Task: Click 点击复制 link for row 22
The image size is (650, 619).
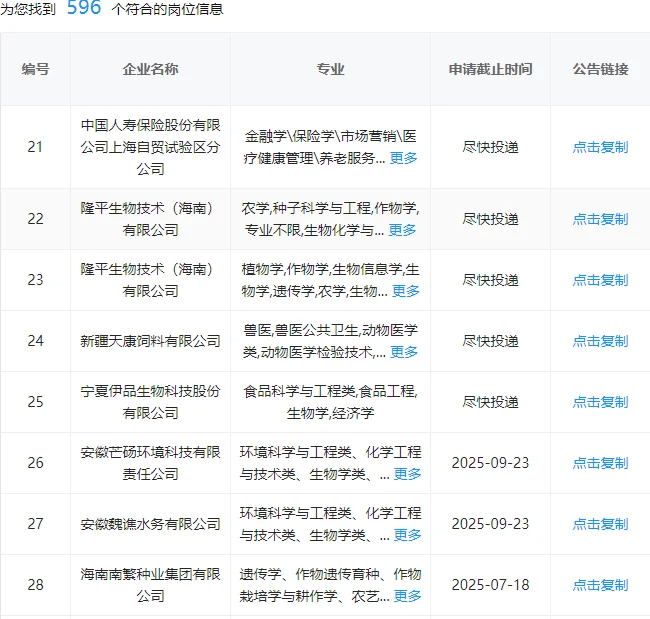Action: coord(600,219)
